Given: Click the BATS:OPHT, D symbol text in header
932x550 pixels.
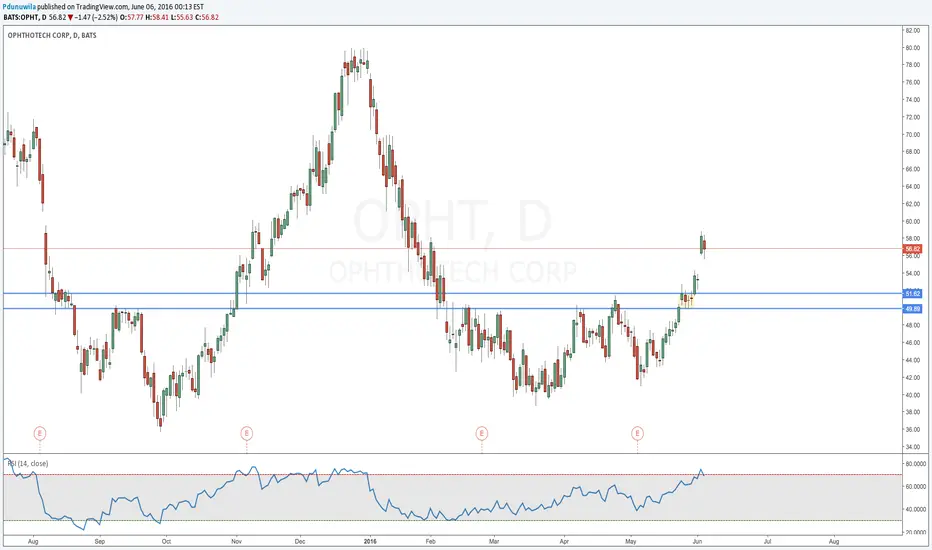Looking at the screenshot, I should (x=25, y=17).
